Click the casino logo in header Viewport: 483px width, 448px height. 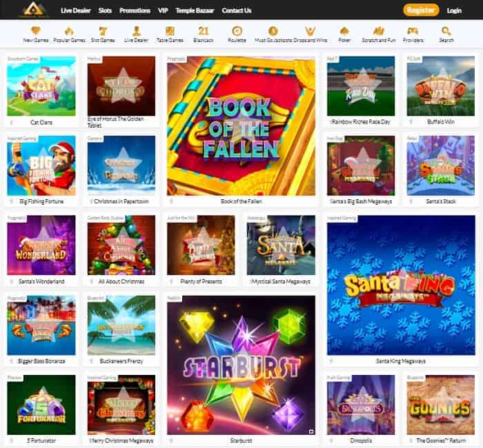point(34,10)
